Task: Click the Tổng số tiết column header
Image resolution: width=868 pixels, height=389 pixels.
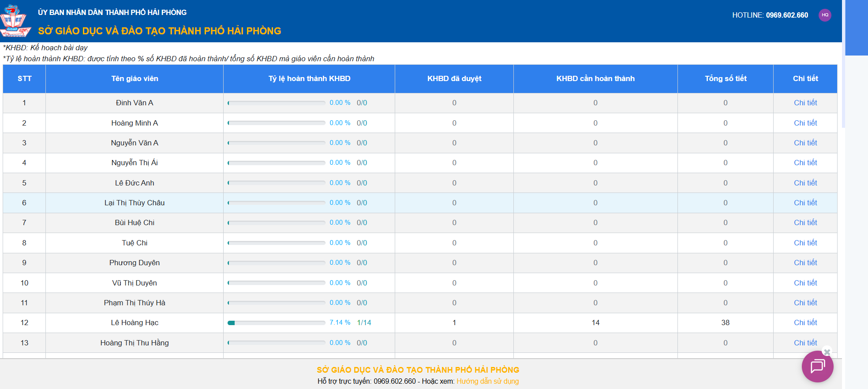Action: pos(725,78)
